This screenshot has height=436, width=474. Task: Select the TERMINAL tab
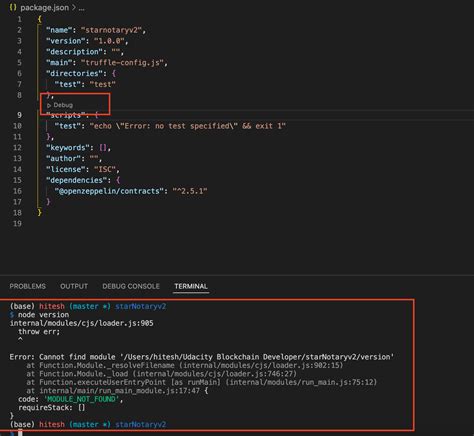[191, 286]
